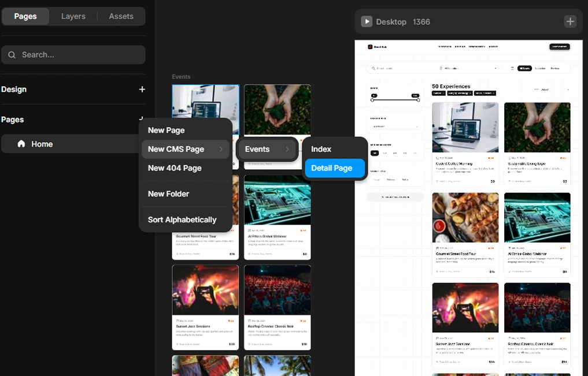588x376 pixels.
Task: Remove the second filter tag under 50 Experiences
Action: (x=470, y=93)
